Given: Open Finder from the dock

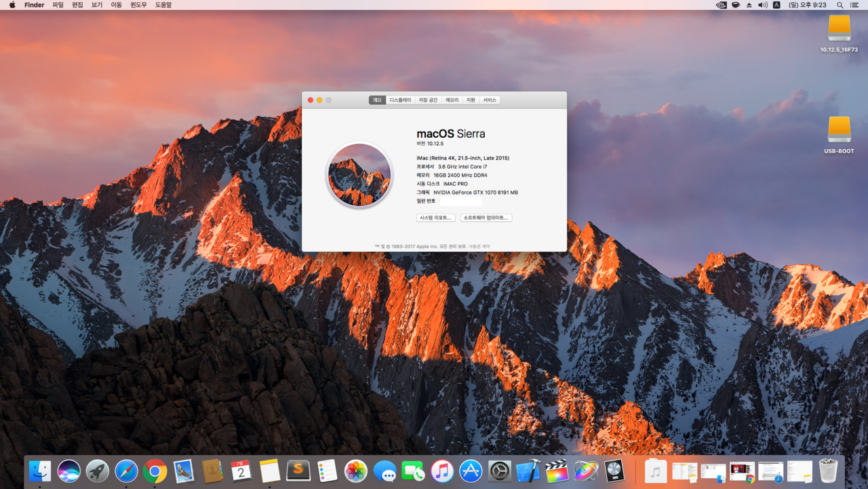Looking at the screenshot, I should click(40, 471).
